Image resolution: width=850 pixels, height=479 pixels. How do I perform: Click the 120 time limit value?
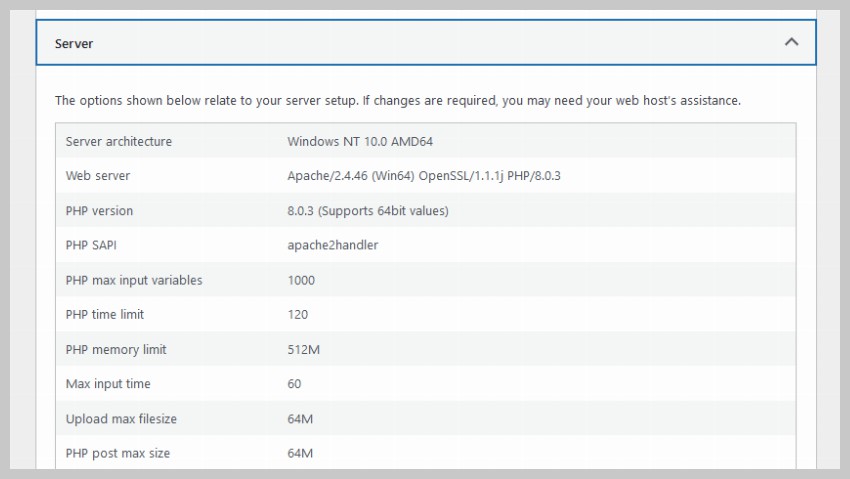[297, 315]
